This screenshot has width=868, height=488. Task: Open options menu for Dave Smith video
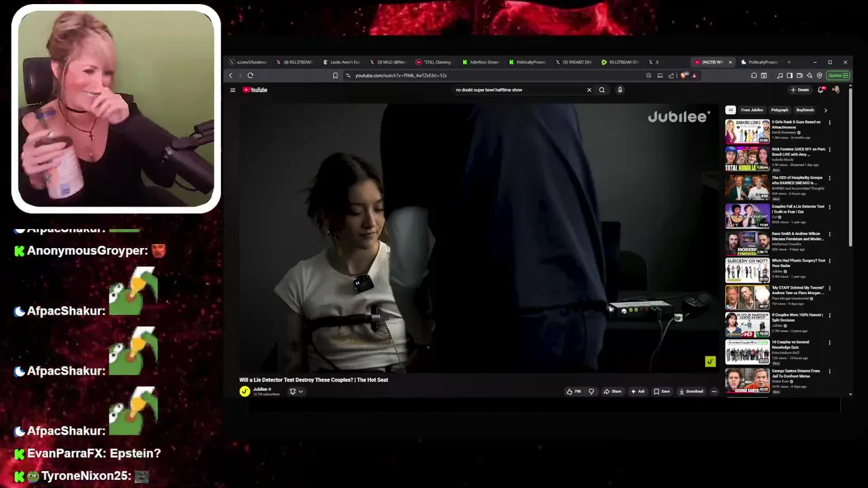(x=829, y=234)
